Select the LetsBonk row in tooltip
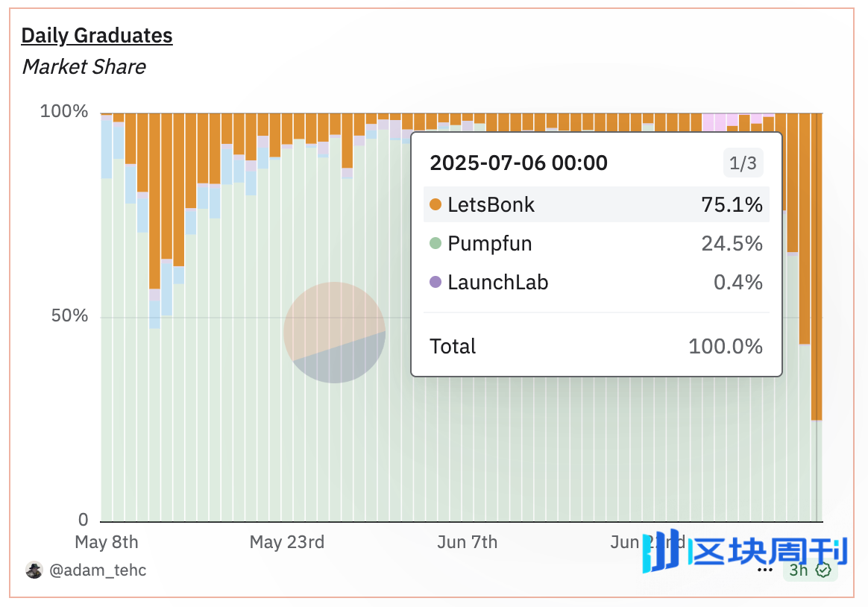The width and height of the screenshot is (868, 607). [597, 205]
